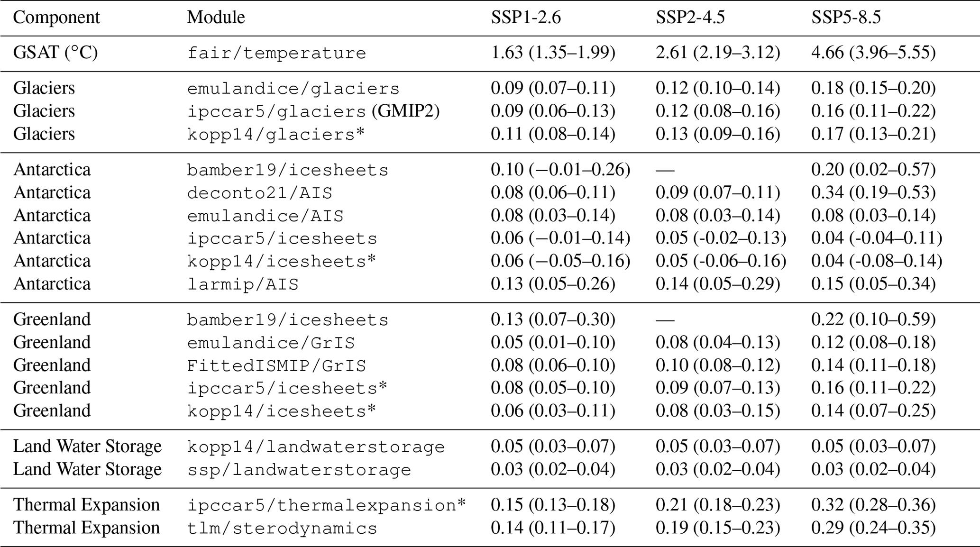Select the SSP5-8.5 column header
Viewport: 980px width, 547px height.
[846, 18]
